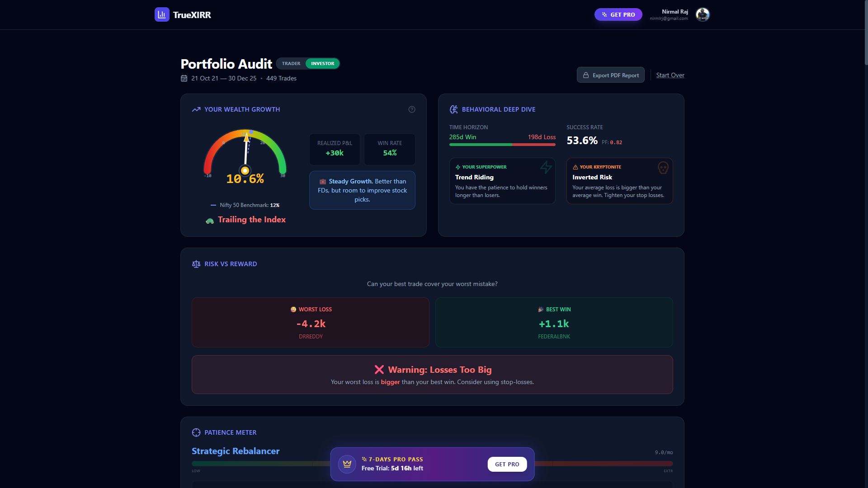Screen dimensions: 868x488
Task: Click the lightning icon in Your Superpower card
Action: [546, 167]
